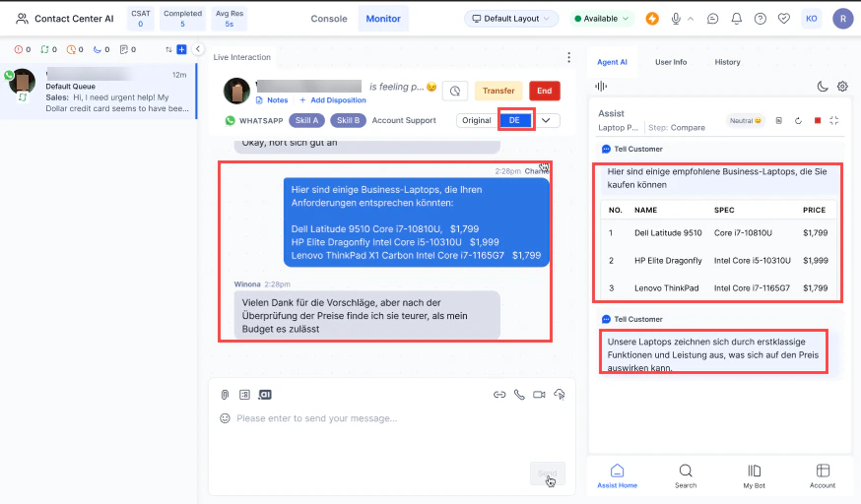Switch translation to DE
The image size is (861, 504).
click(514, 120)
